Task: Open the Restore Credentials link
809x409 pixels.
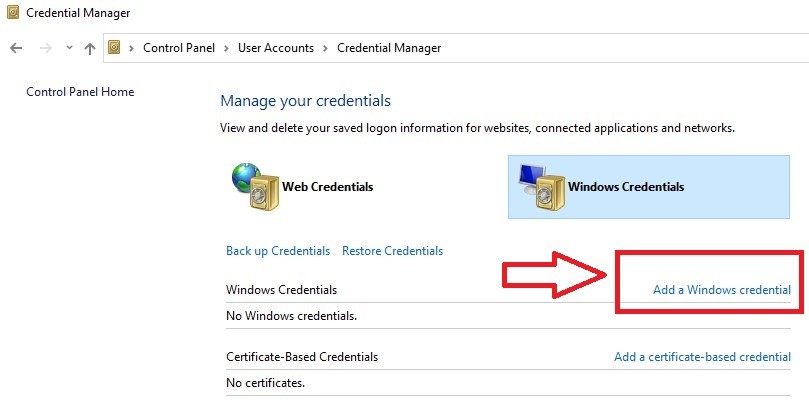Action: (392, 251)
